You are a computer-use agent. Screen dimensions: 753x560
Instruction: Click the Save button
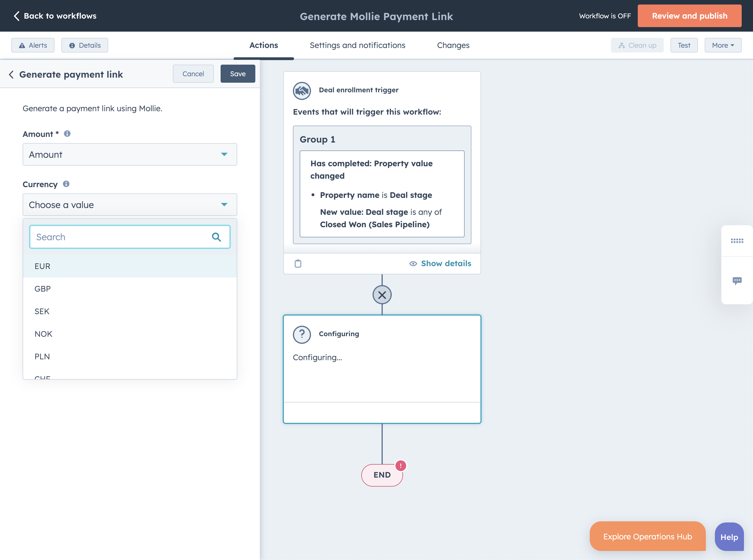click(x=238, y=74)
